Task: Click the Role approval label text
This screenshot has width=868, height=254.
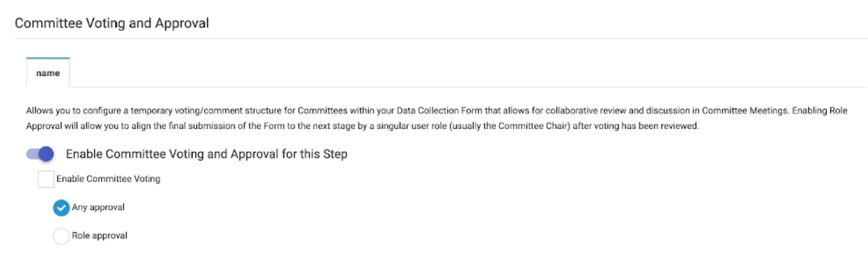Action: click(x=99, y=236)
